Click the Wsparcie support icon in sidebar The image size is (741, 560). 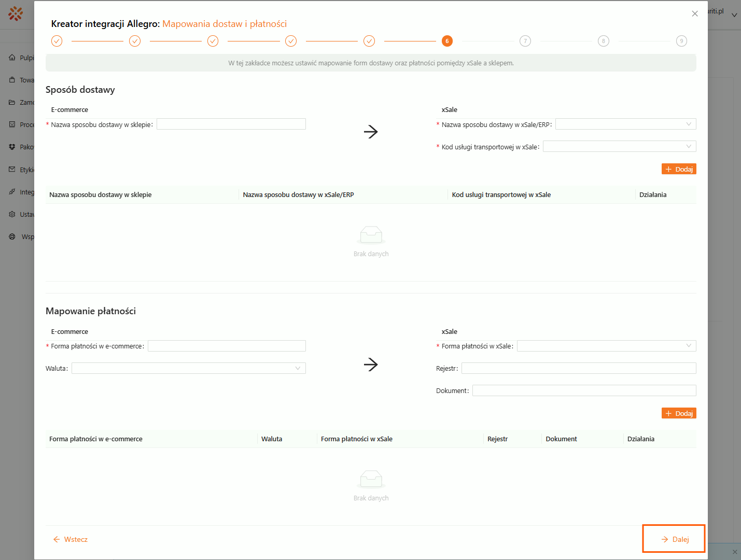[x=12, y=236]
